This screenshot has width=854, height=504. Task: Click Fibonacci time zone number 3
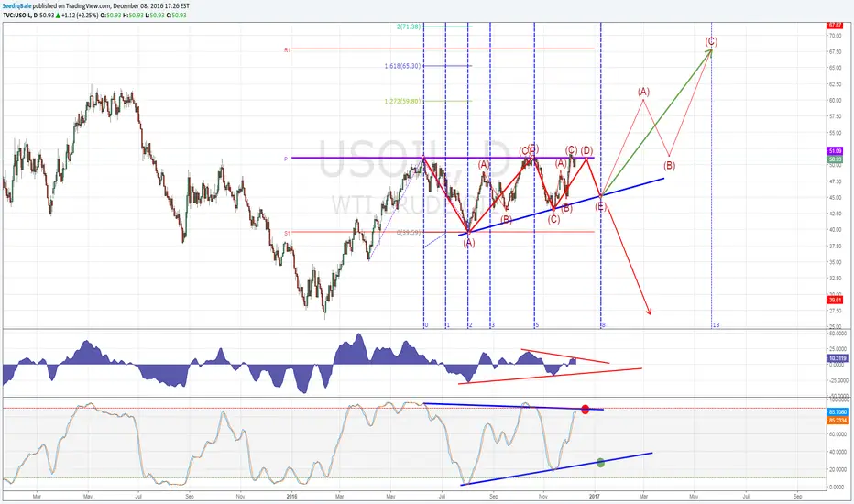(x=492, y=325)
